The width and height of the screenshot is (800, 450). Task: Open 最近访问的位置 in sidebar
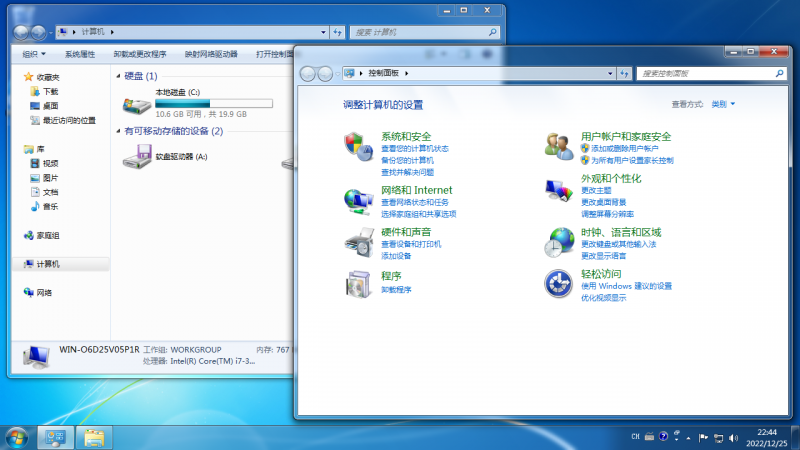[63, 120]
